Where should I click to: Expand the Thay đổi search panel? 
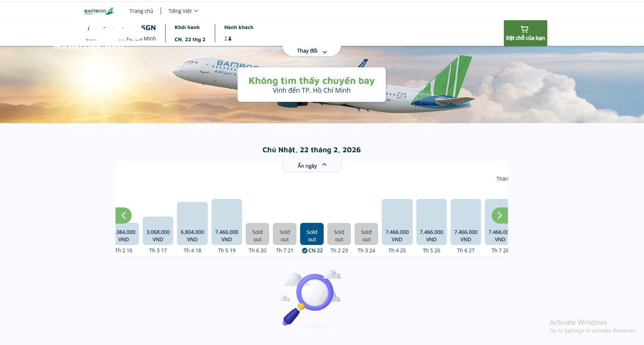[312, 51]
